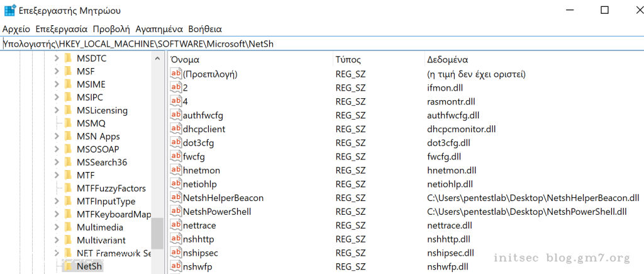Click the Registry Editor app icon in title bar
Screen dimensions: 644x274
[x=10, y=11]
